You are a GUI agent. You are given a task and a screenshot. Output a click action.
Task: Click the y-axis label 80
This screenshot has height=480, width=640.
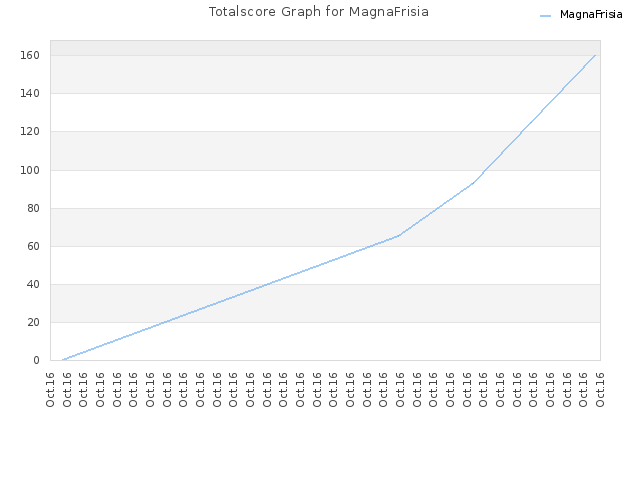[33, 208]
